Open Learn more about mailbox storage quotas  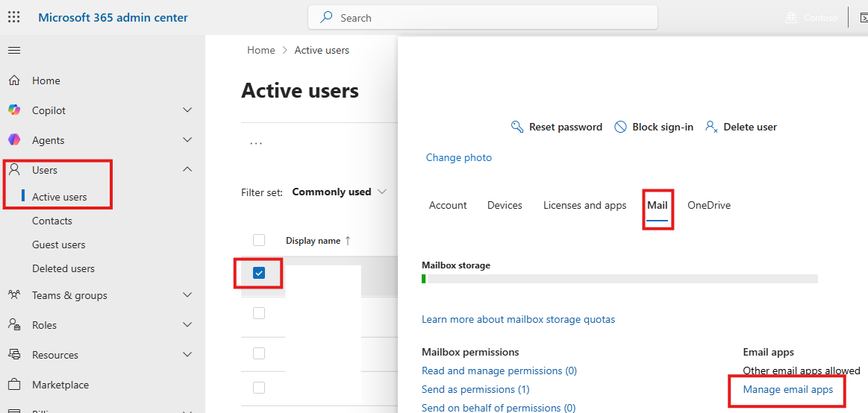pos(518,320)
